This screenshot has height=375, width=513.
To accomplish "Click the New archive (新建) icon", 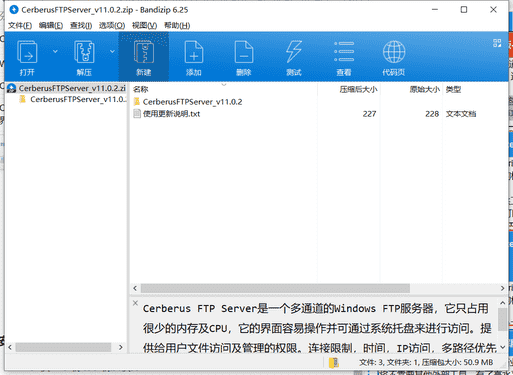I will tap(144, 52).
